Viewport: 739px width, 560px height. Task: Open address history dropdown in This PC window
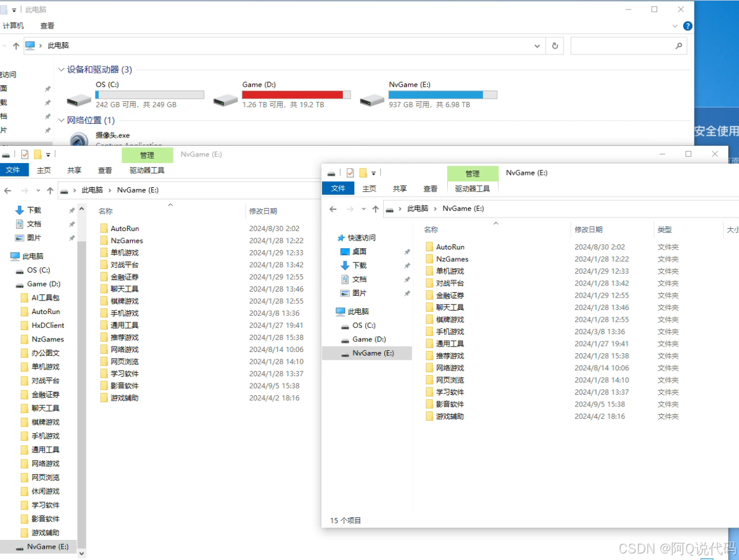pos(537,46)
